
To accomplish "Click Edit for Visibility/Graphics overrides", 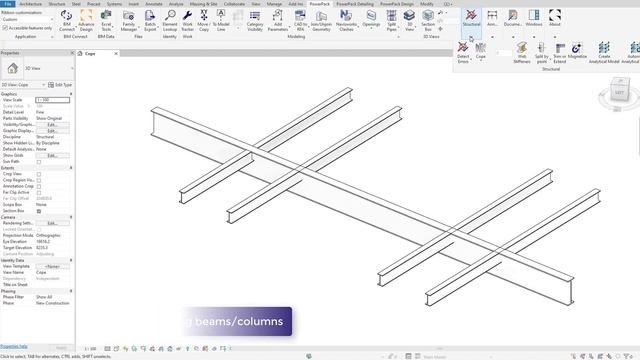I will [x=52, y=124].
